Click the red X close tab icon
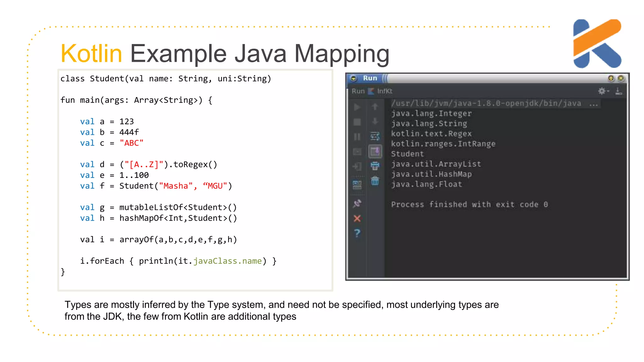This screenshot has height=362, width=644. (x=357, y=218)
